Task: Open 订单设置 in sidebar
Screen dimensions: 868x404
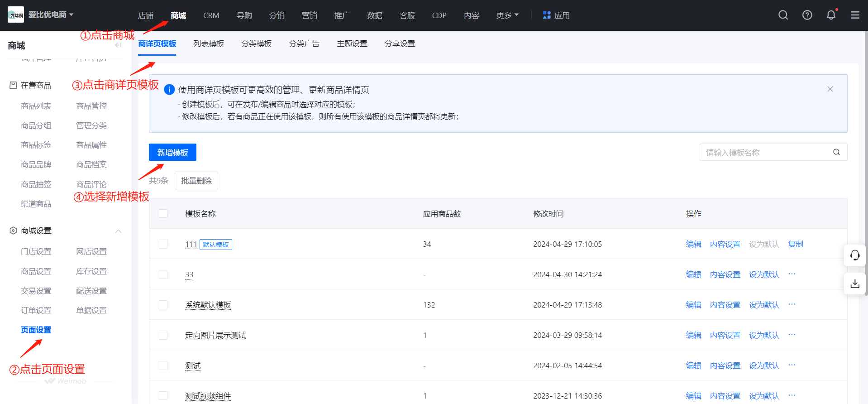Action: click(x=36, y=310)
